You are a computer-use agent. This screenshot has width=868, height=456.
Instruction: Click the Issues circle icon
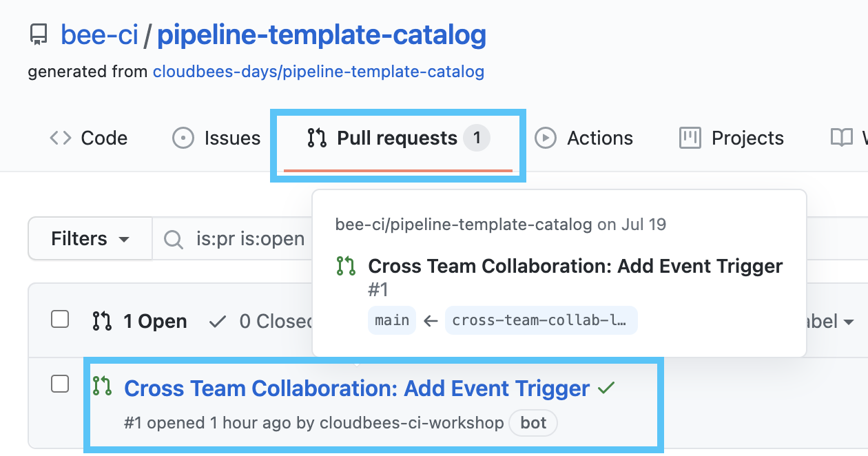click(x=183, y=138)
